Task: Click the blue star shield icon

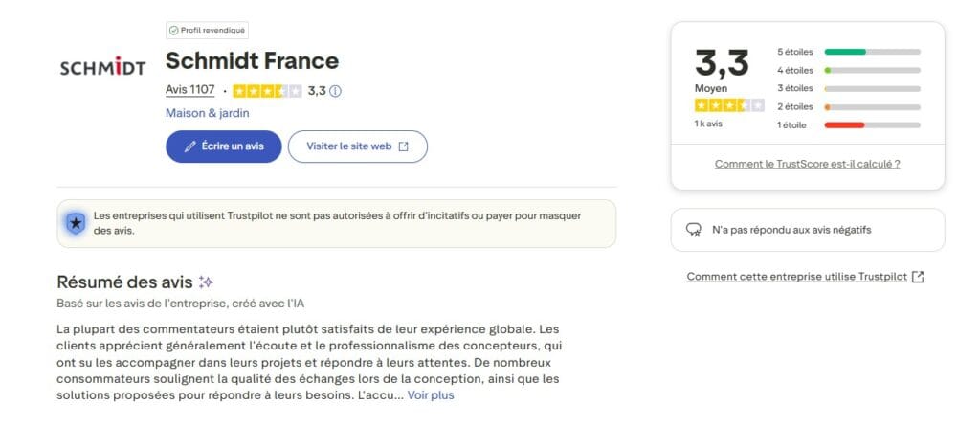Action: (75, 223)
